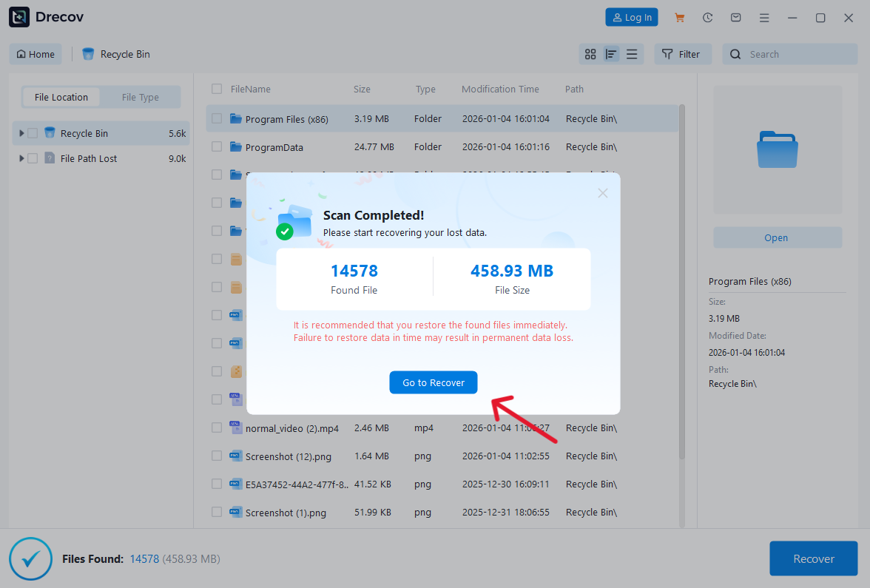Open the shopping cart icon
The image size is (870, 588).
[x=679, y=17]
